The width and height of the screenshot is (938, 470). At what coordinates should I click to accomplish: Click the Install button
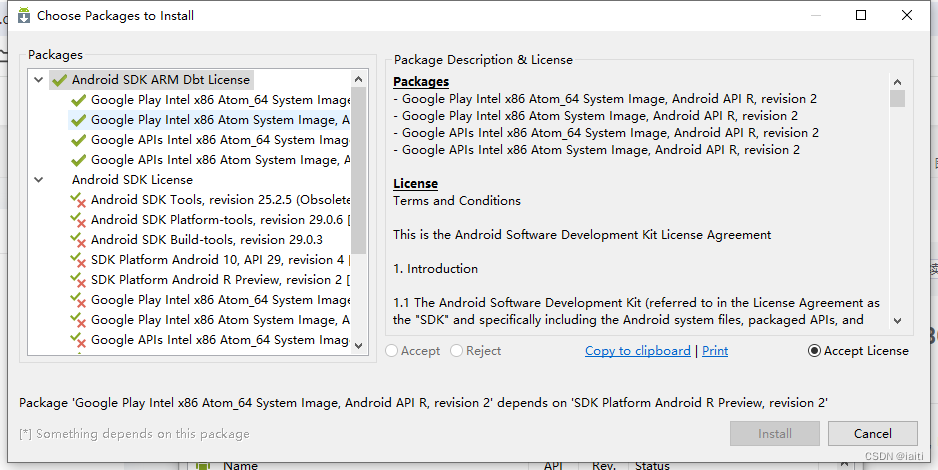click(775, 434)
